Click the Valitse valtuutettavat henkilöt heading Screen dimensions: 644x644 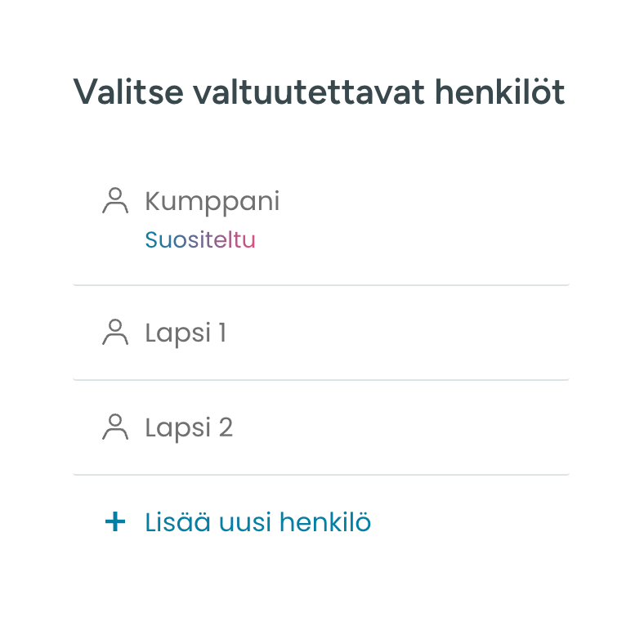319,92
